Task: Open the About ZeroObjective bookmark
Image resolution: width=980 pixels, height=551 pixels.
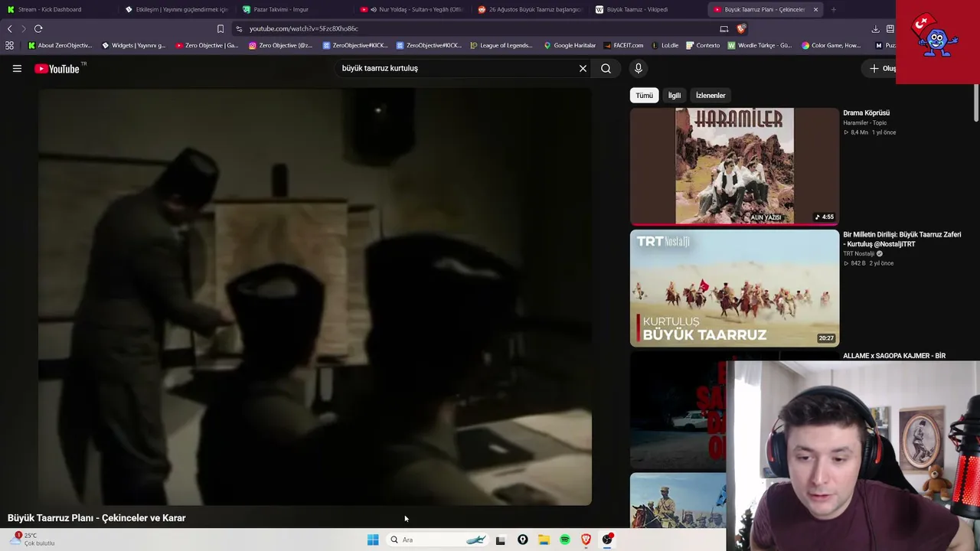Action: pos(60,45)
